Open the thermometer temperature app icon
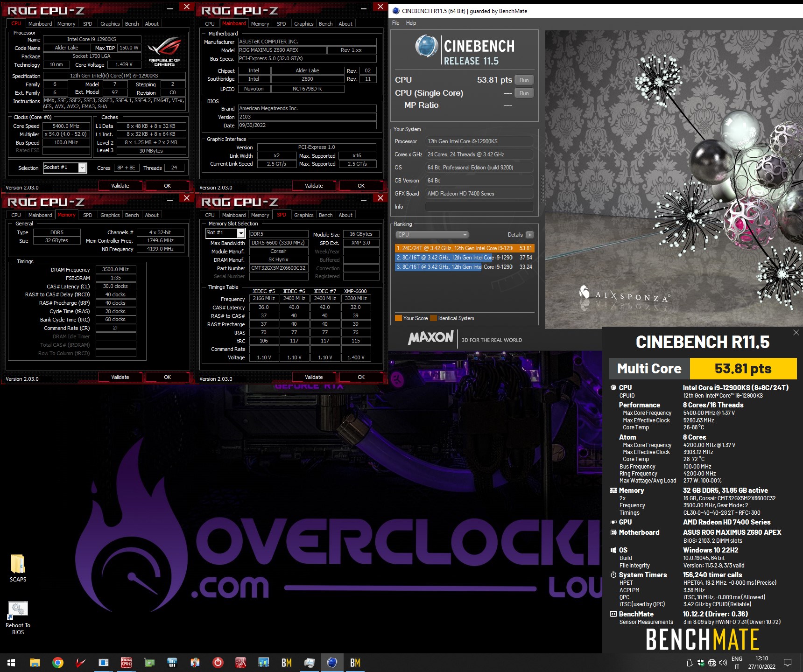Viewport: 803px width, 672px height. pyautogui.click(x=195, y=663)
